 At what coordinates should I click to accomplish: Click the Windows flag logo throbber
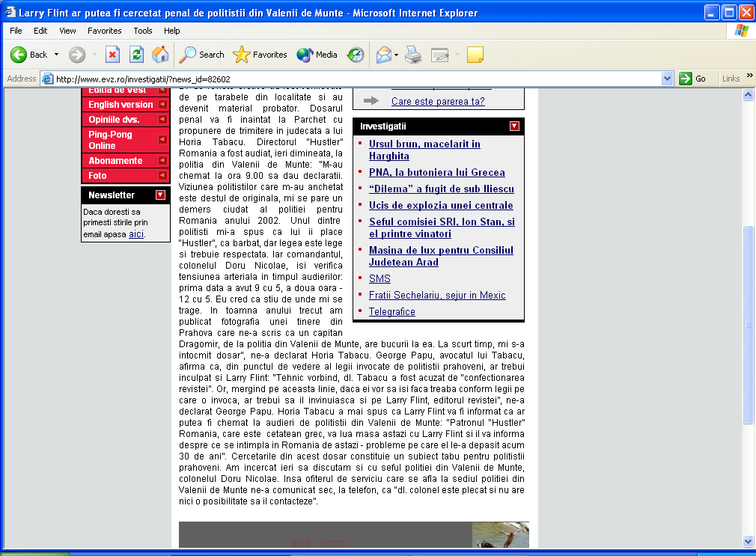pyautogui.click(x=741, y=31)
